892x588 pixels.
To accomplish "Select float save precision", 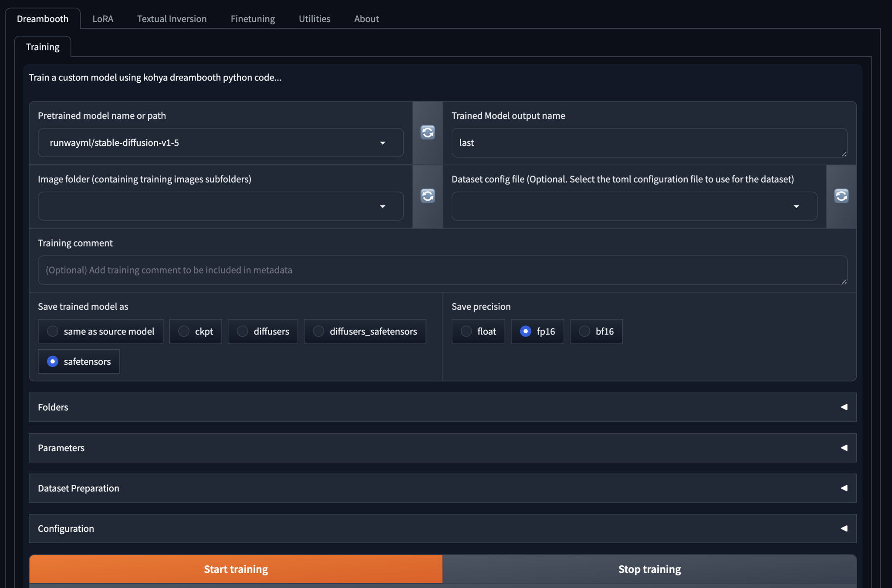I will click(x=466, y=331).
